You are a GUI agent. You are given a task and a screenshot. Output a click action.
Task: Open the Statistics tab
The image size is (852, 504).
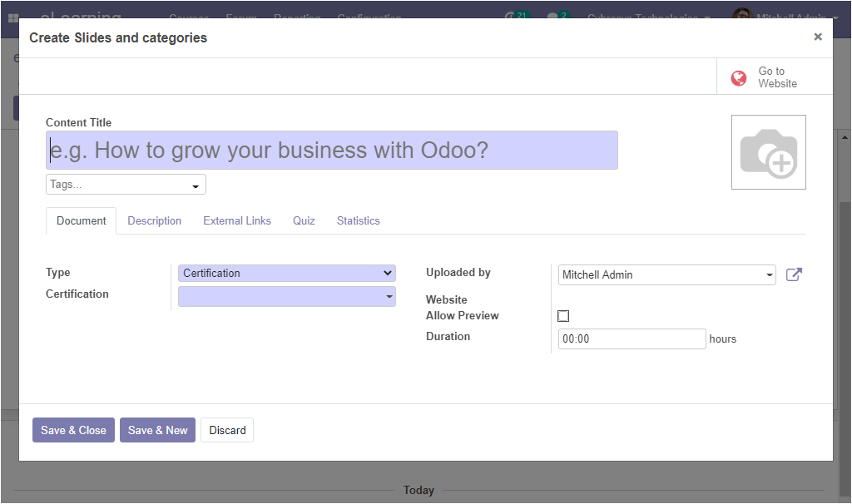358,221
